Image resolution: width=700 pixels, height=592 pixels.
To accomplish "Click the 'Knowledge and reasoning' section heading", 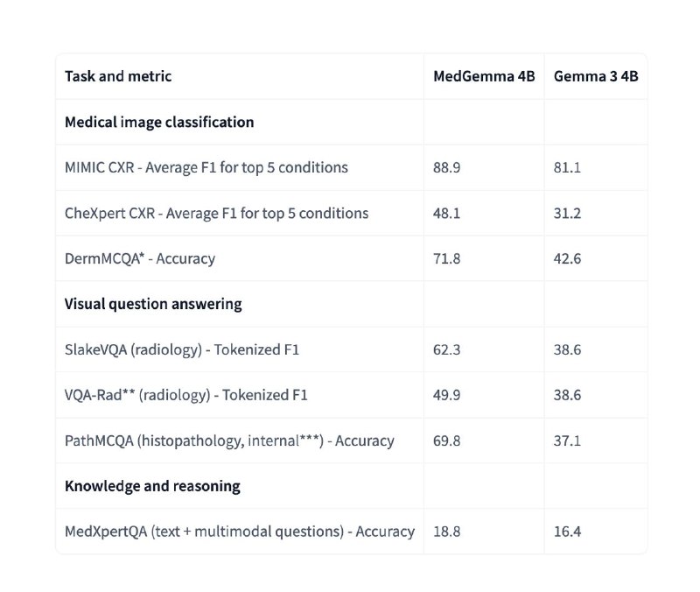I will tap(152, 486).
